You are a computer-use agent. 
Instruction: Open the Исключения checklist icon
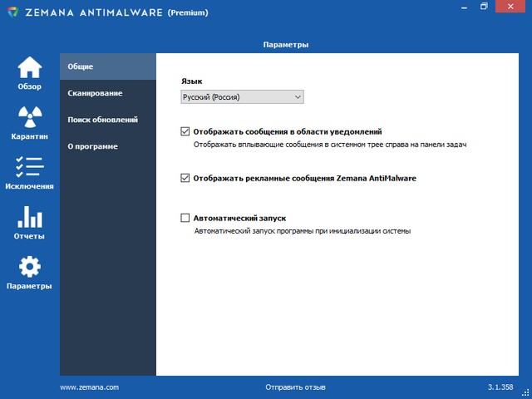[29, 167]
